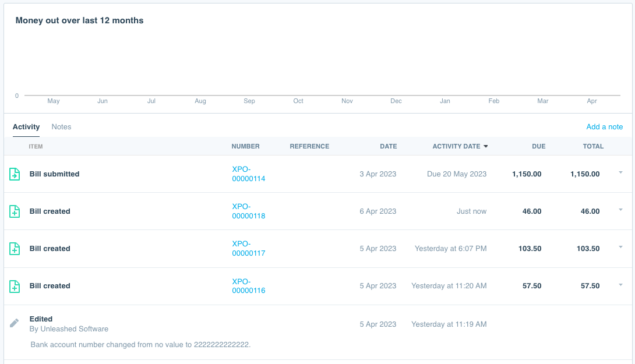The height and width of the screenshot is (364, 635).
Task: Click the Date column header
Action: [x=389, y=146]
